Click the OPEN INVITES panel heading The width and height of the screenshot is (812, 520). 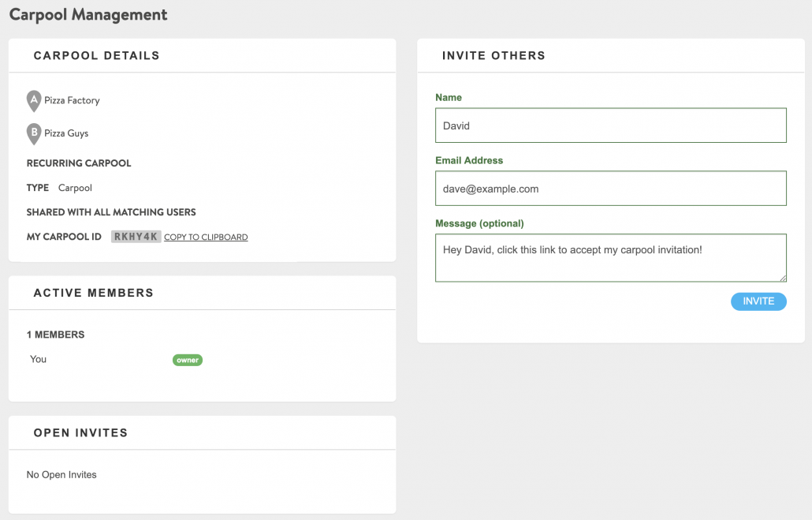tap(80, 433)
